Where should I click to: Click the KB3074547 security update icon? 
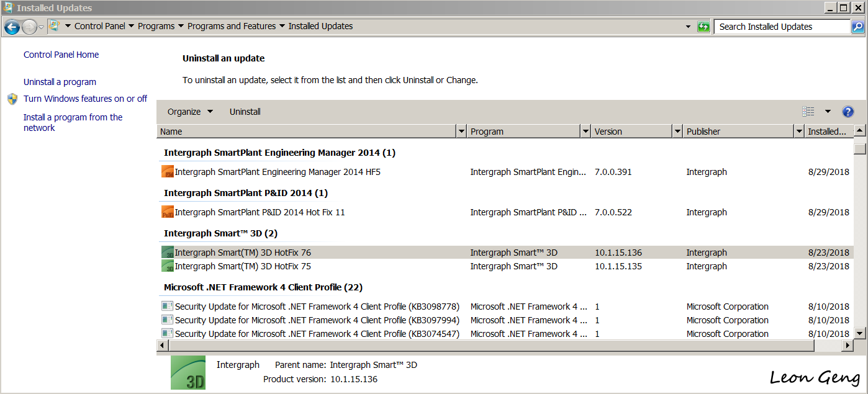click(x=167, y=334)
